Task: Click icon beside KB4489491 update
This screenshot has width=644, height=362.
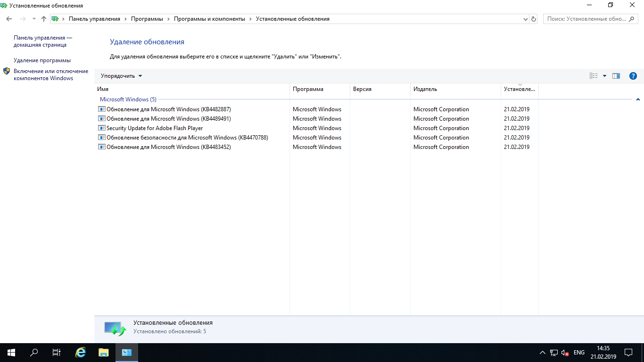Action: (101, 118)
